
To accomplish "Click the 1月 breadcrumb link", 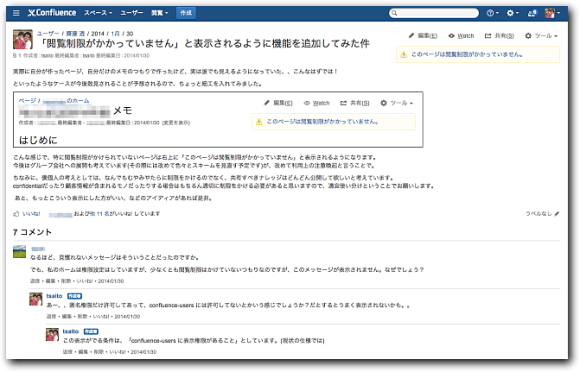I will coord(115,33).
